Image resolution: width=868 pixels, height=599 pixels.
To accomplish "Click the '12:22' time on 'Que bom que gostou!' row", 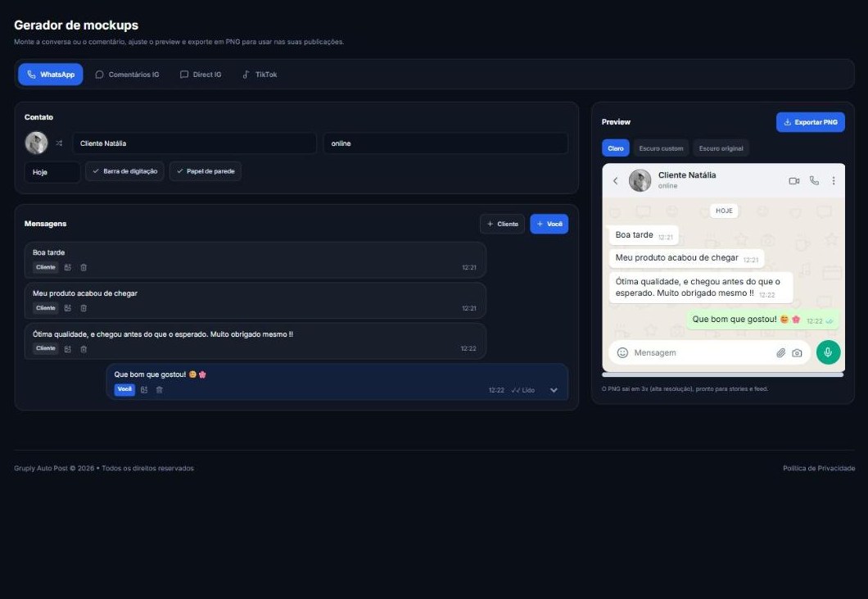I will (496, 390).
